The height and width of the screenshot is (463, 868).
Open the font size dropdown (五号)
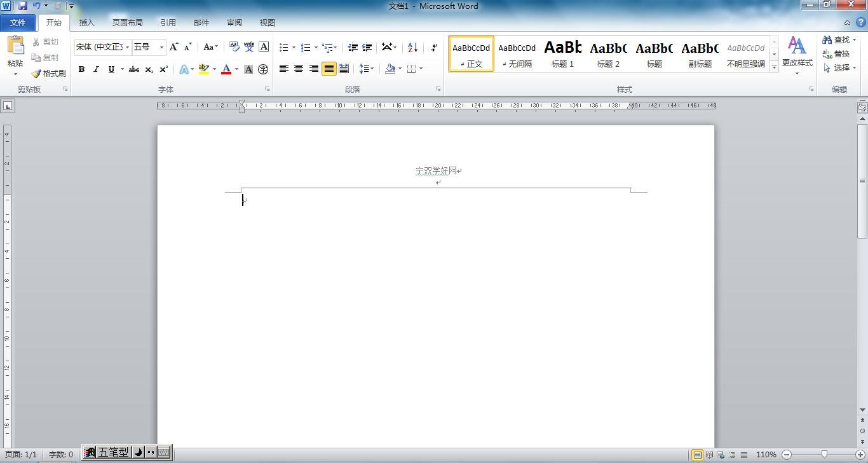[161, 47]
